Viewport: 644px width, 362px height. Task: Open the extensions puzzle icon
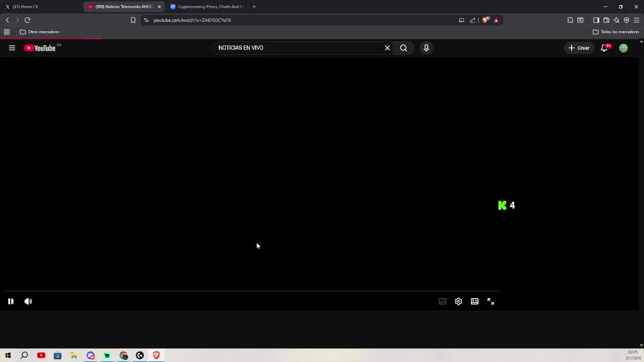point(570,20)
